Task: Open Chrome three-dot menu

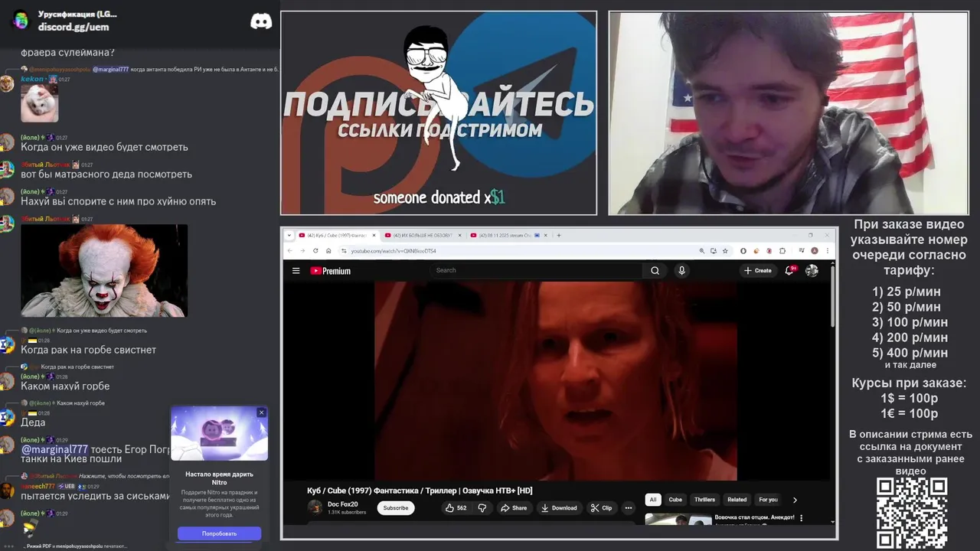Action: pos(828,250)
